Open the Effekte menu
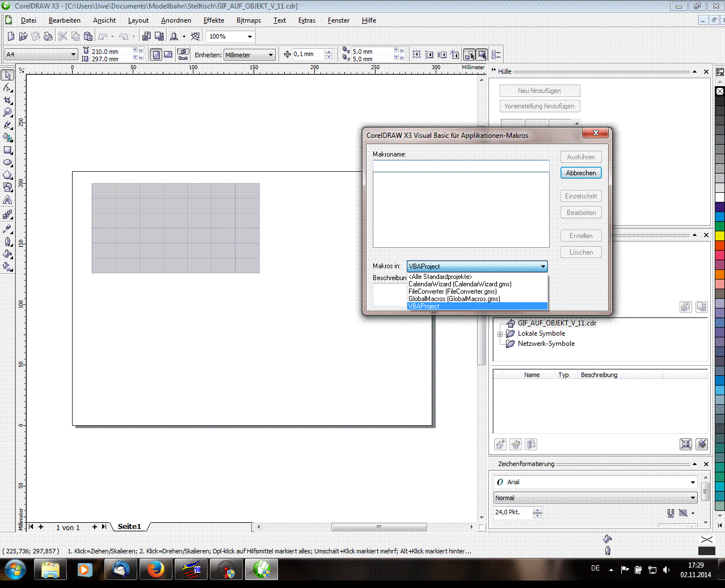The height and width of the screenshot is (588, 725). coord(213,20)
